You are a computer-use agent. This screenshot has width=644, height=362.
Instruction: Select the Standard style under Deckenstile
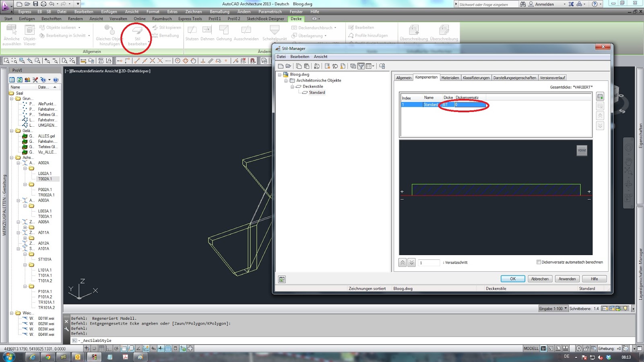coord(317,93)
